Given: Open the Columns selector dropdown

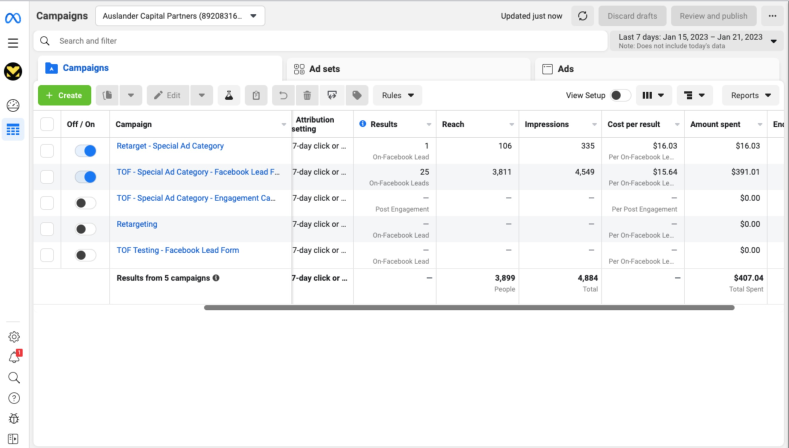Looking at the screenshot, I should coord(654,95).
